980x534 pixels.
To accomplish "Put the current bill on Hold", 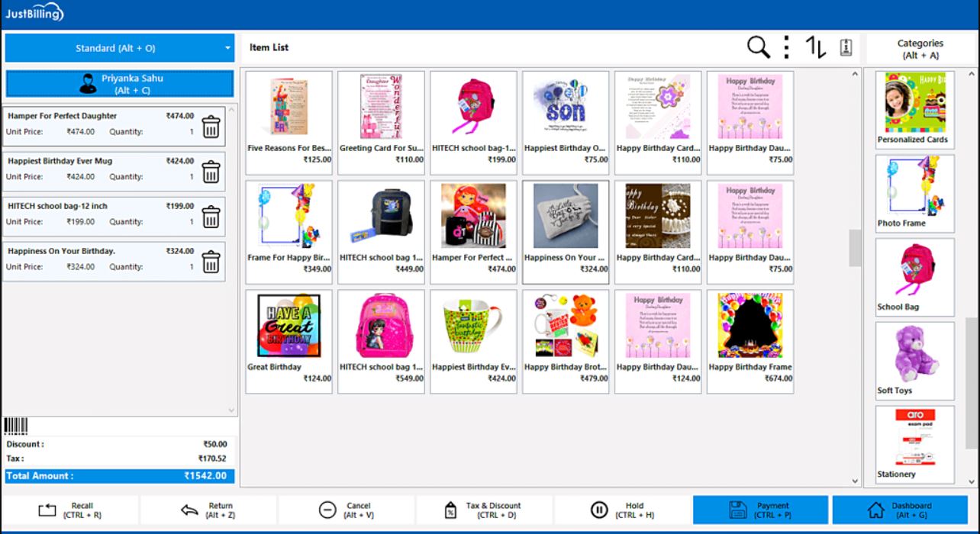I will tap(622, 510).
